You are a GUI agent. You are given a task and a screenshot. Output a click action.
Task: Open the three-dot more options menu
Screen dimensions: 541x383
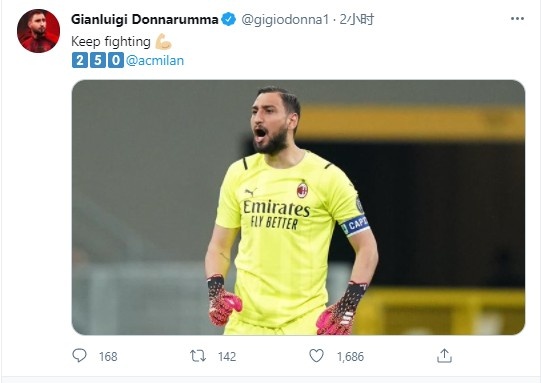click(517, 19)
